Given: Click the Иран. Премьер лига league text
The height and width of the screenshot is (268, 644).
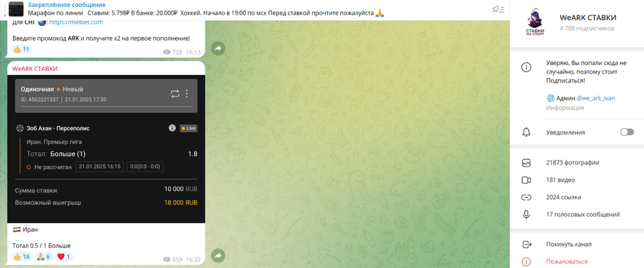Looking at the screenshot, I should pyautogui.click(x=54, y=142).
